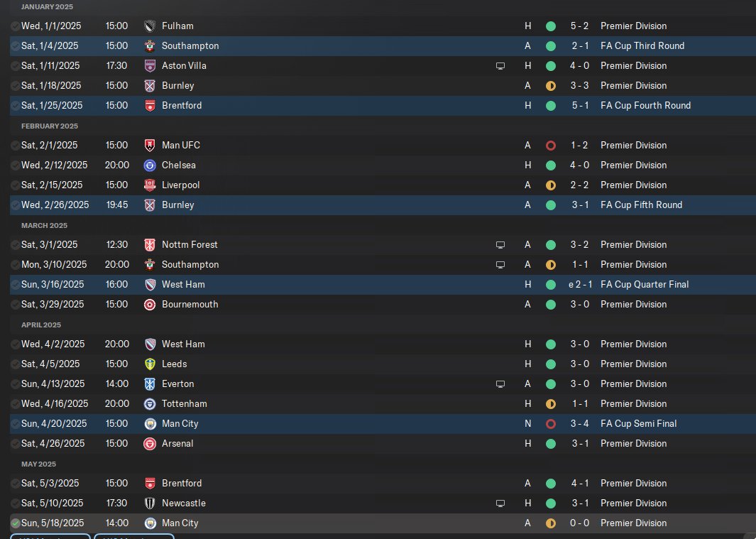Click the Liverpool club badge
Image resolution: width=756 pixels, height=539 pixels.
point(149,185)
